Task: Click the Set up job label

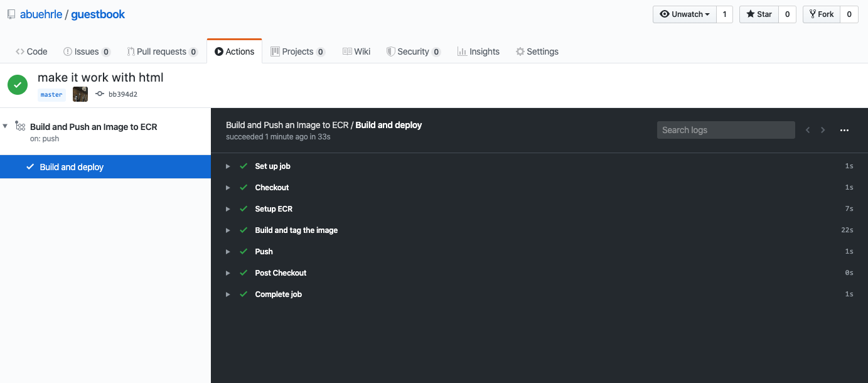Action: (272, 166)
